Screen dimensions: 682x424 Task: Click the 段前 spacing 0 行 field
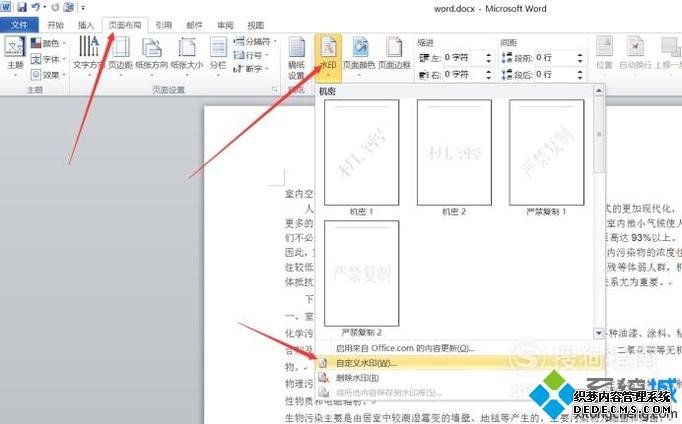coord(555,57)
